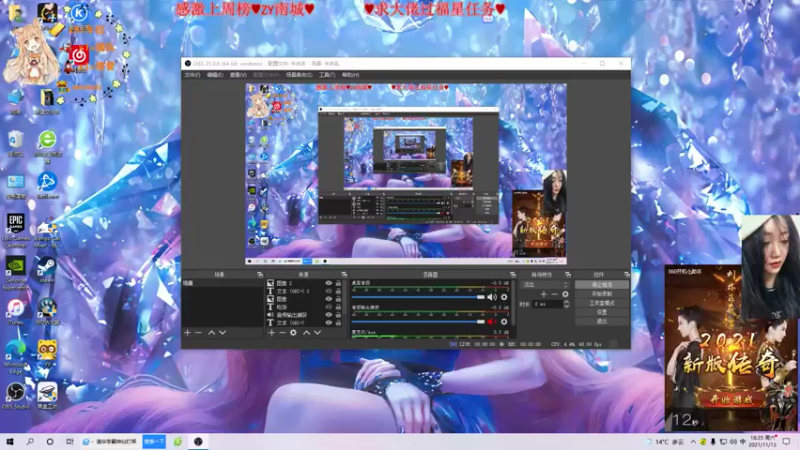Pop out the Sources dock
This screenshot has width=800, height=450.
344,274
